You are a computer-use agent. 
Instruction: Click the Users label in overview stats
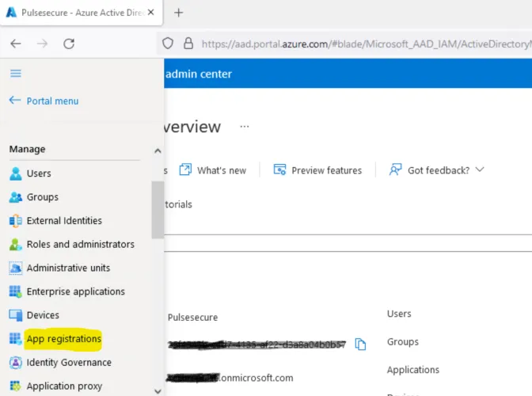coord(399,314)
